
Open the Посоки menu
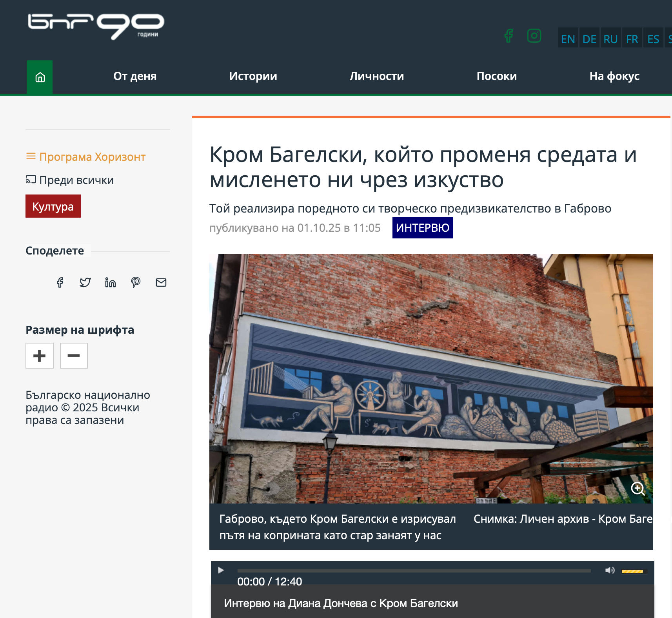(x=497, y=76)
